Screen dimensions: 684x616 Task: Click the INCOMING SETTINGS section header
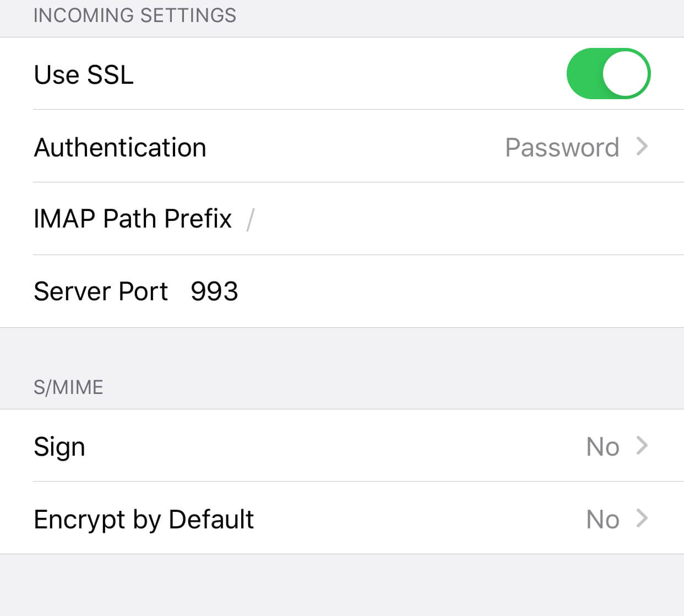[135, 15]
